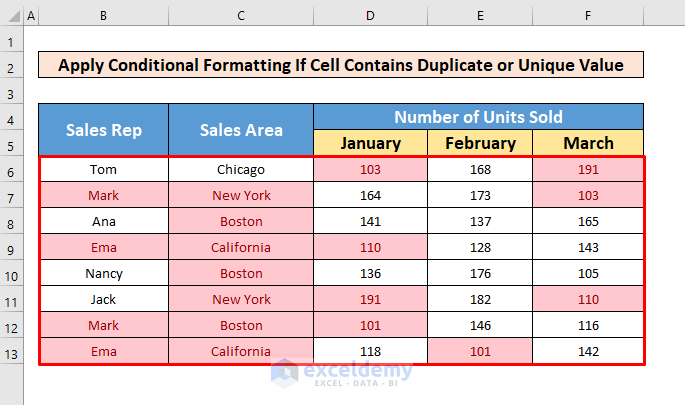This screenshot has height=405, width=685.
Task: Click the Sales Rep header cell
Action: (x=103, y=130)
